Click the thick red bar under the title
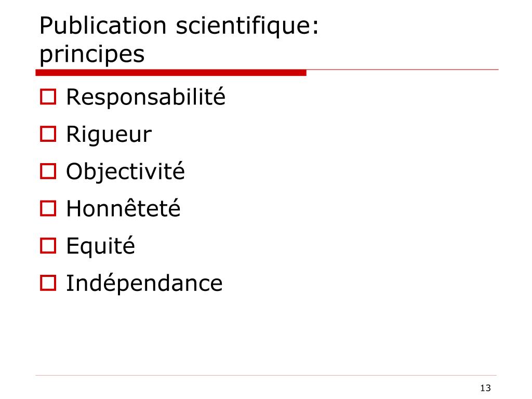532x399 pixels. tap(171, 73)
